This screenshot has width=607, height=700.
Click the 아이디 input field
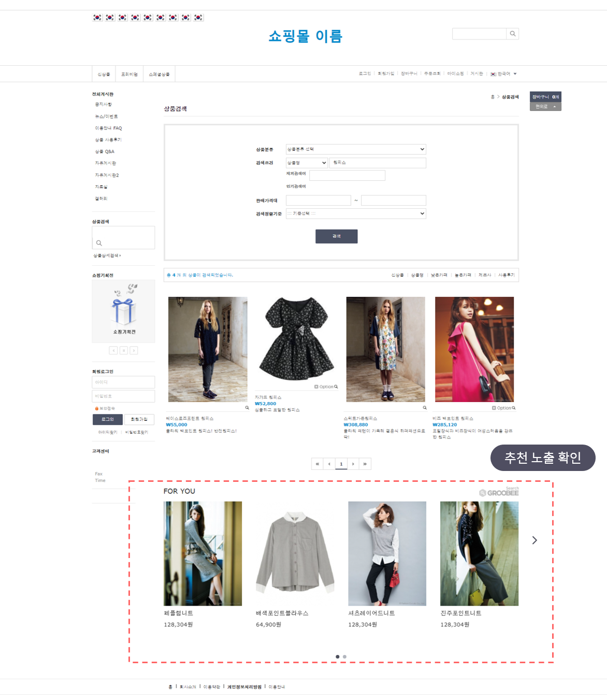pos(123,382)
